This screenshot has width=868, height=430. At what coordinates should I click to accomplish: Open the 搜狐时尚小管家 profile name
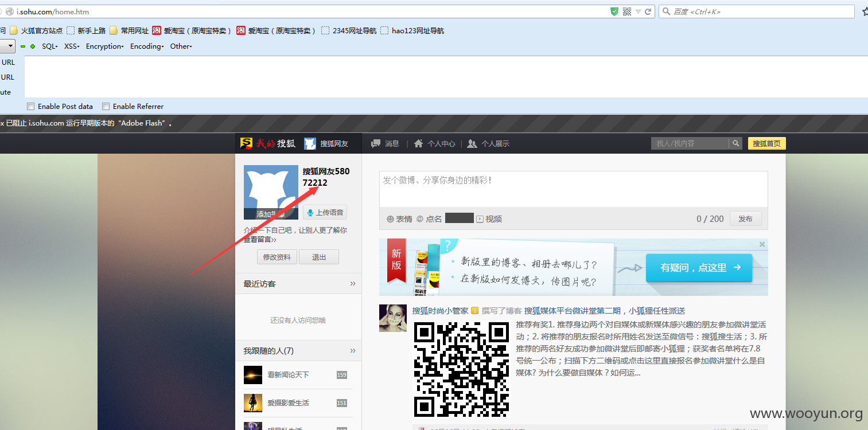pos(440,311)
